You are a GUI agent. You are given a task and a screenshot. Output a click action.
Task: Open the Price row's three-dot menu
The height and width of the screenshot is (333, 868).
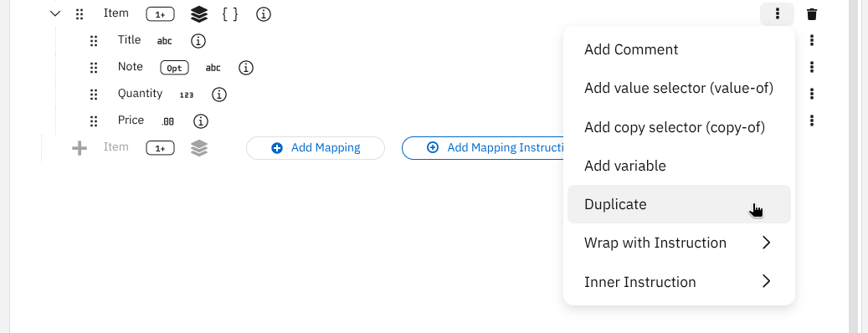[x=812, y=120]
